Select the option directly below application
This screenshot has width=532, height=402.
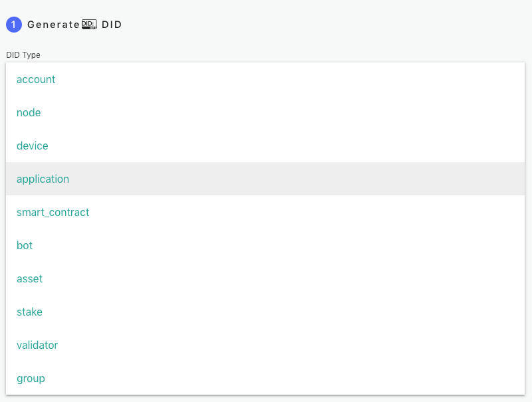pyautogui.click(x=53, y=212)
